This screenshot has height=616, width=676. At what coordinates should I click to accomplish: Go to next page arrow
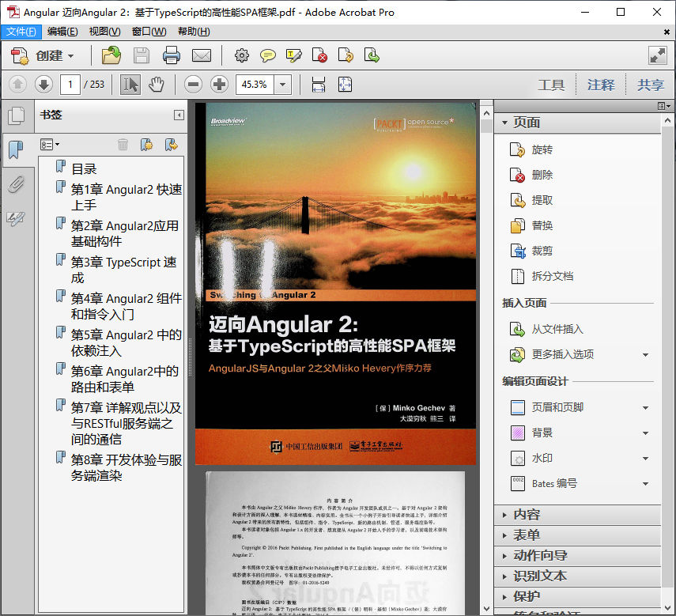click(x=43, y=85)
